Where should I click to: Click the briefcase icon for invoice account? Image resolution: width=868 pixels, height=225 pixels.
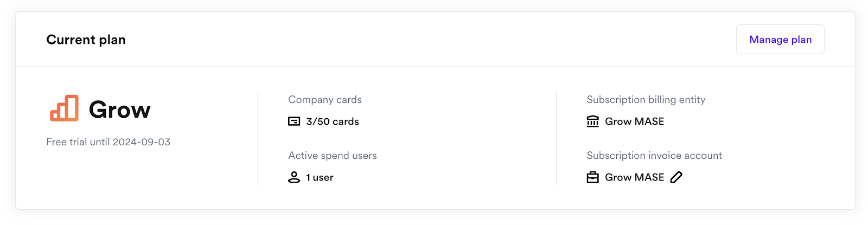click(593, 177)
